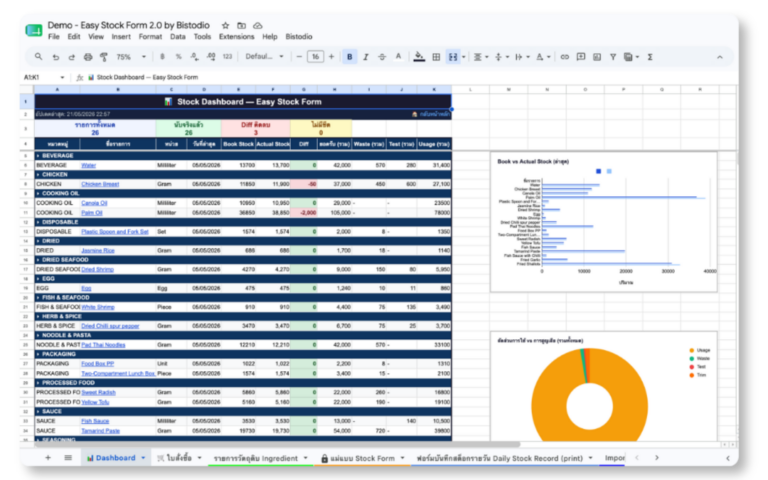Open the merge cells dropdown arrow
This screenshot has width=768, height=480.
click(463, 57)
